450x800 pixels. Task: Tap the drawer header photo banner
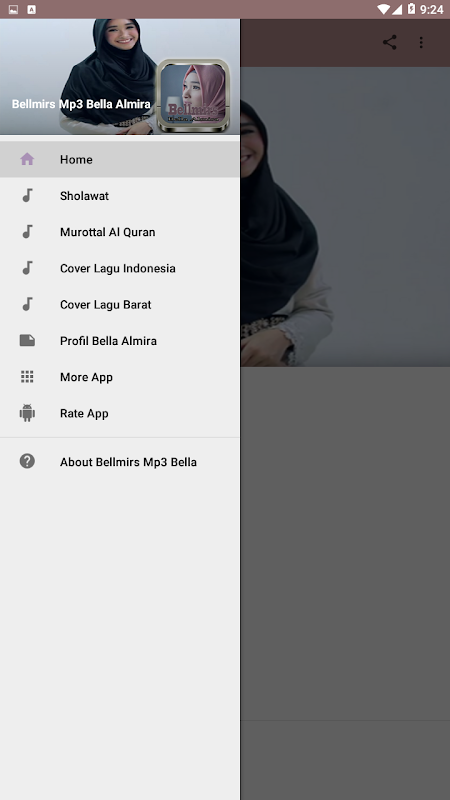tap(120, 77)
